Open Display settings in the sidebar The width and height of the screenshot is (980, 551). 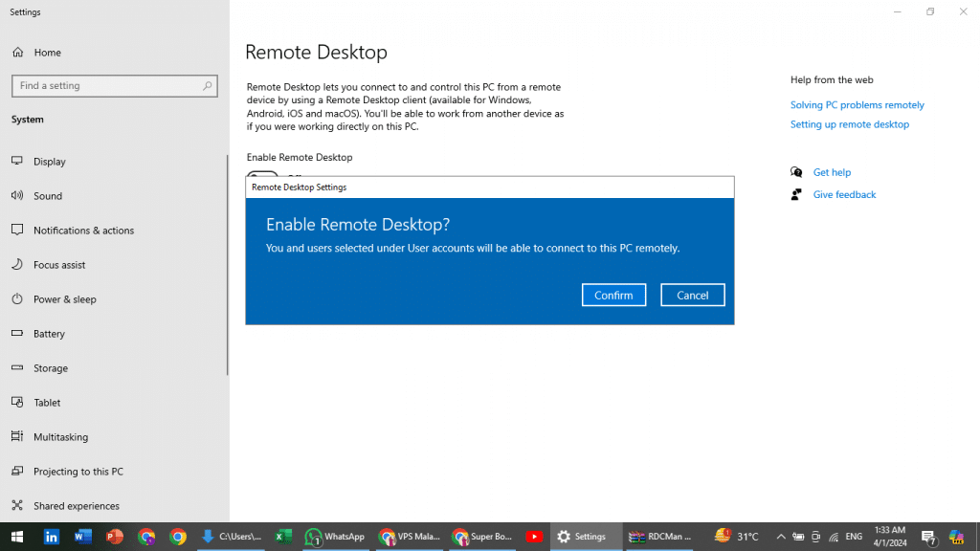(x=51, y=161)
